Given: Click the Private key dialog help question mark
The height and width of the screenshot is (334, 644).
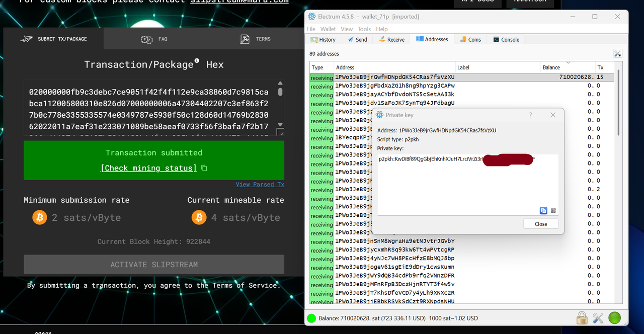Looking at the screenshot, I should [x=530, y=115].
